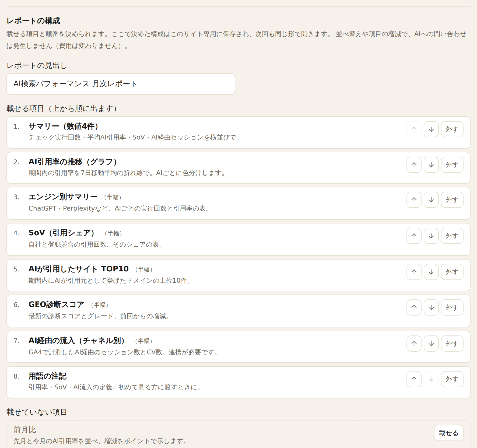Move AI経由の流入 item up

click(x=414, y=344)
